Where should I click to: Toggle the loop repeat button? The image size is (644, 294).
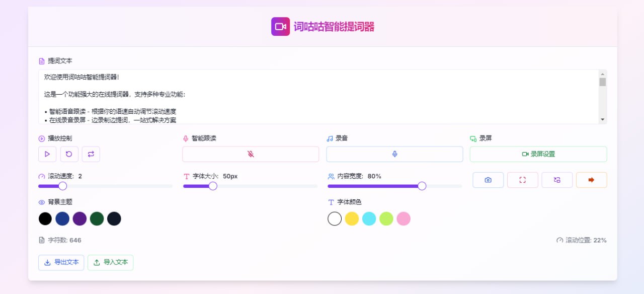tap(91, 154)
